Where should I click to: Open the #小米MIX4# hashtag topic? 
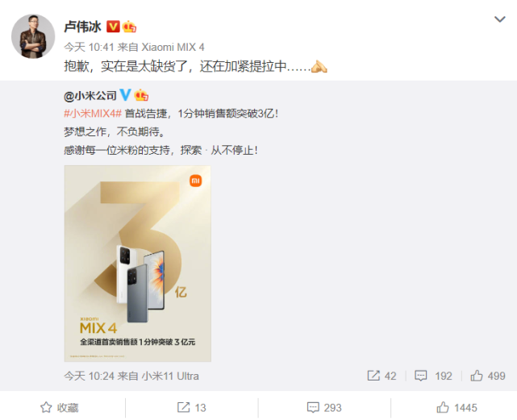click(93, 114)
